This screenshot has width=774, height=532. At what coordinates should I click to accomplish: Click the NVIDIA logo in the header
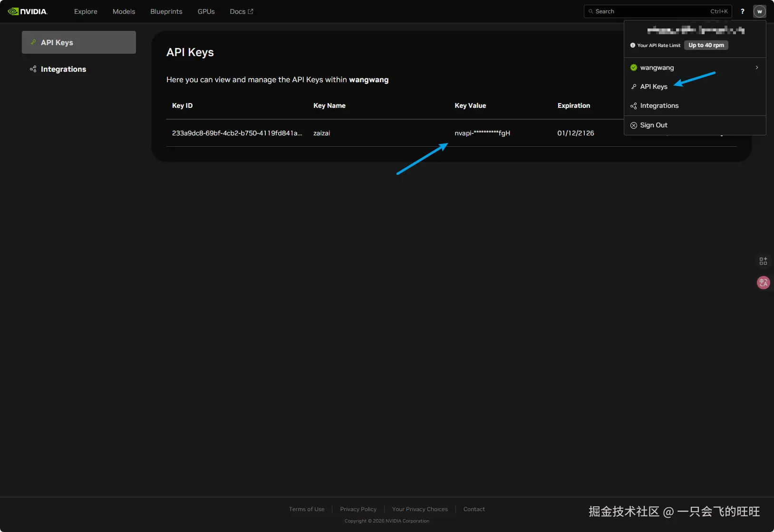28,11
